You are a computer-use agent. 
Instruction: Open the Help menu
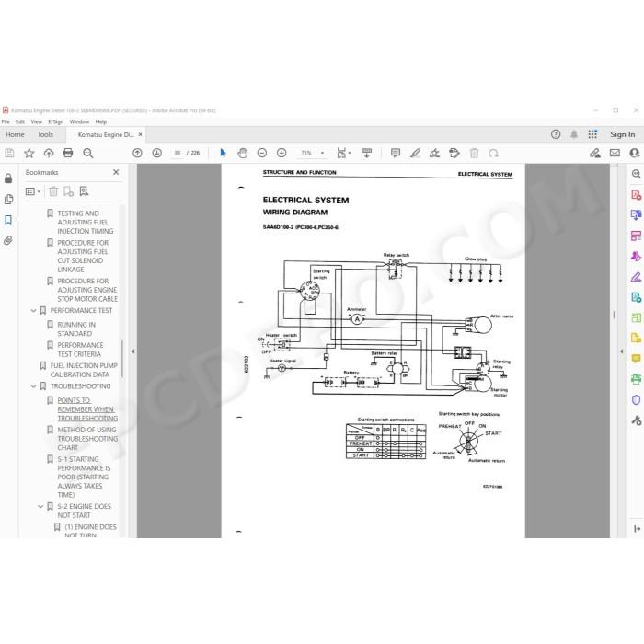click(x=101, y=121)
